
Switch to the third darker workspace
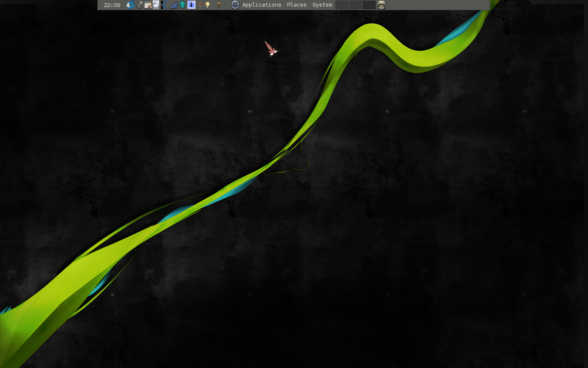369,5
